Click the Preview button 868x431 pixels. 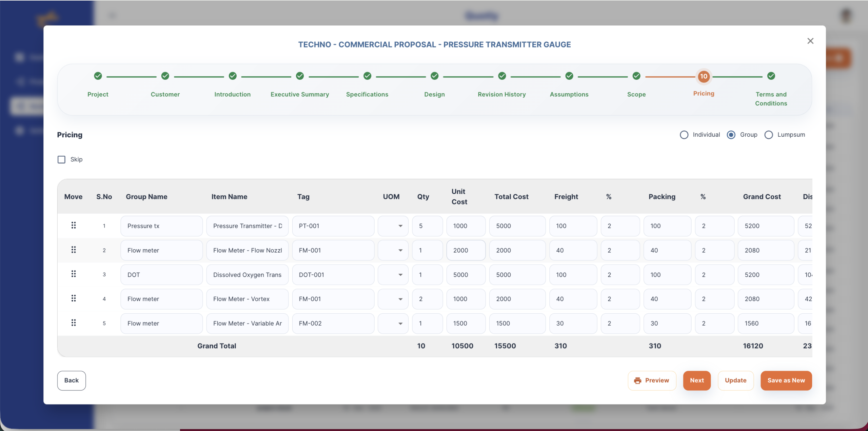652,380
